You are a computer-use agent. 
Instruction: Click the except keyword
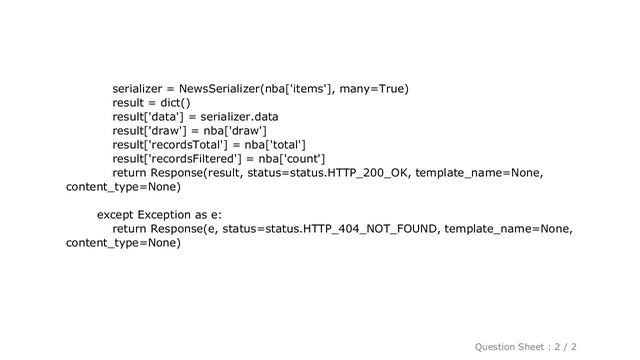tap(115, 215)
